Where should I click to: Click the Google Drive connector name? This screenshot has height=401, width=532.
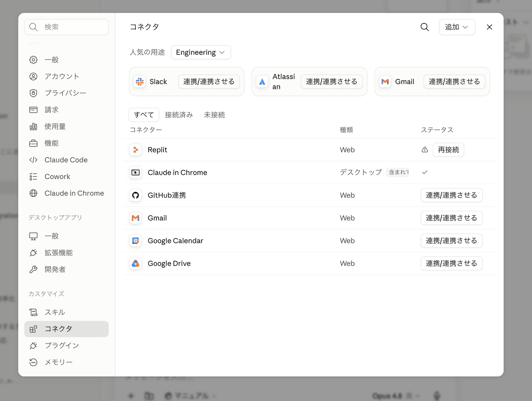(169, 263)
